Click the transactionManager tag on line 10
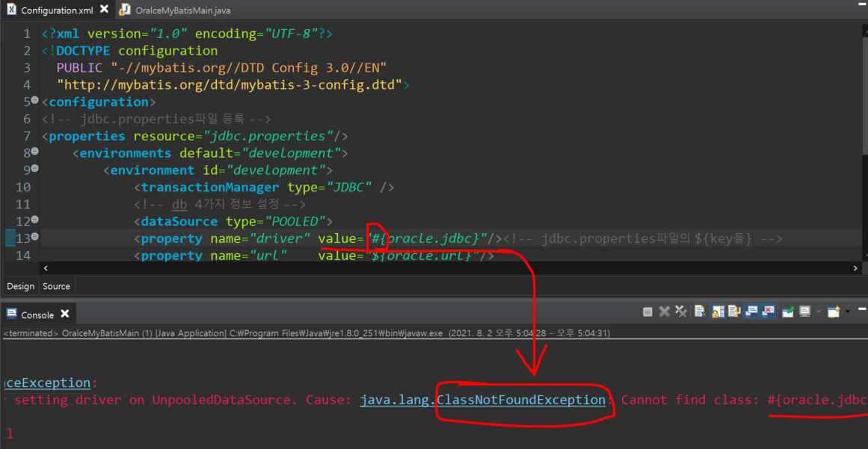This screenshot has height=449, width=868. click(210, 187)
